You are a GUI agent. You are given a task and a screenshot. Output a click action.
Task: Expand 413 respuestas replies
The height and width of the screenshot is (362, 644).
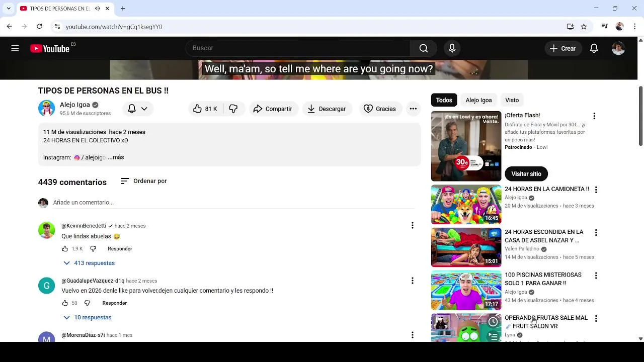coord(89,263)
